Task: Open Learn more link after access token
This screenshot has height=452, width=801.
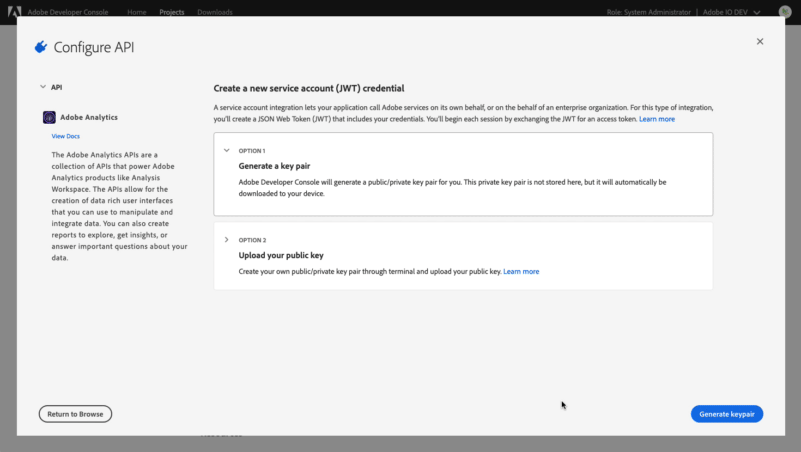Action: pos(656,119)
